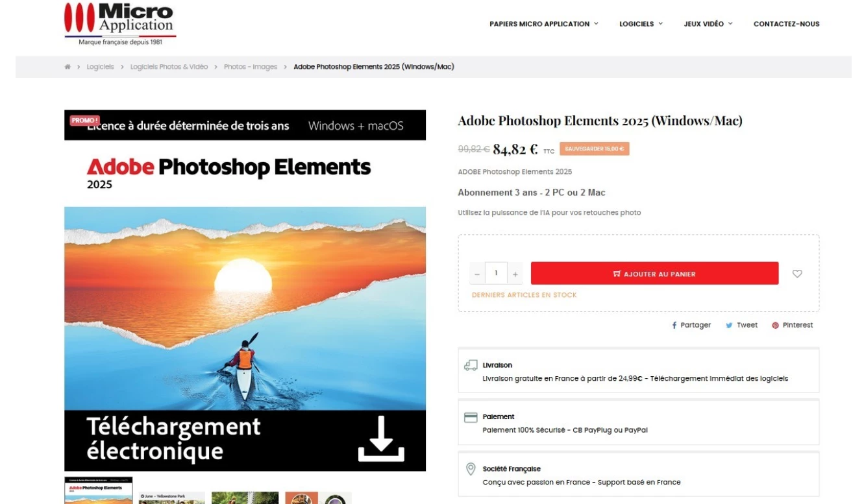
Task: Go to Logiciels Photos & Vidéo breadcrumb
Action: coord(169,67)
